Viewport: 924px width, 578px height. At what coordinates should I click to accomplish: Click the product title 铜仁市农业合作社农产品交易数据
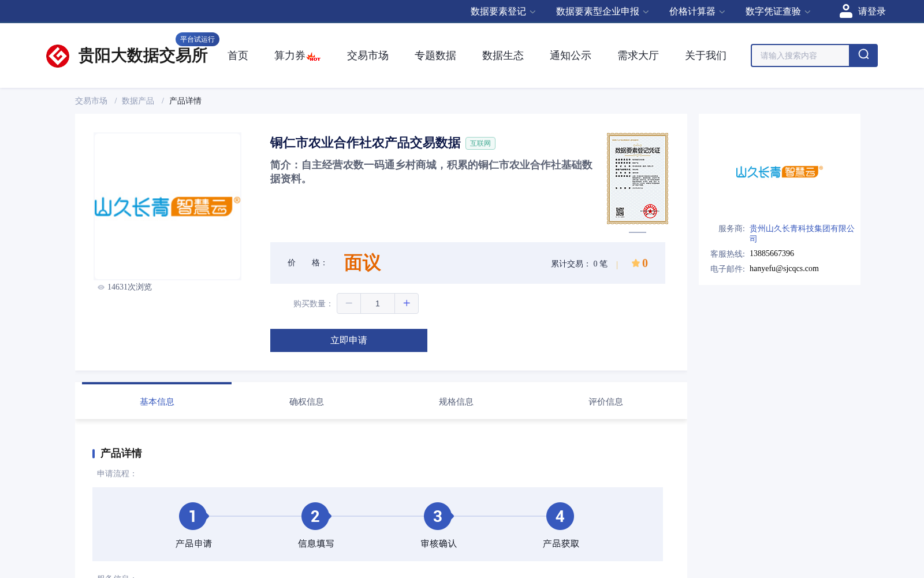coord(366,143)
